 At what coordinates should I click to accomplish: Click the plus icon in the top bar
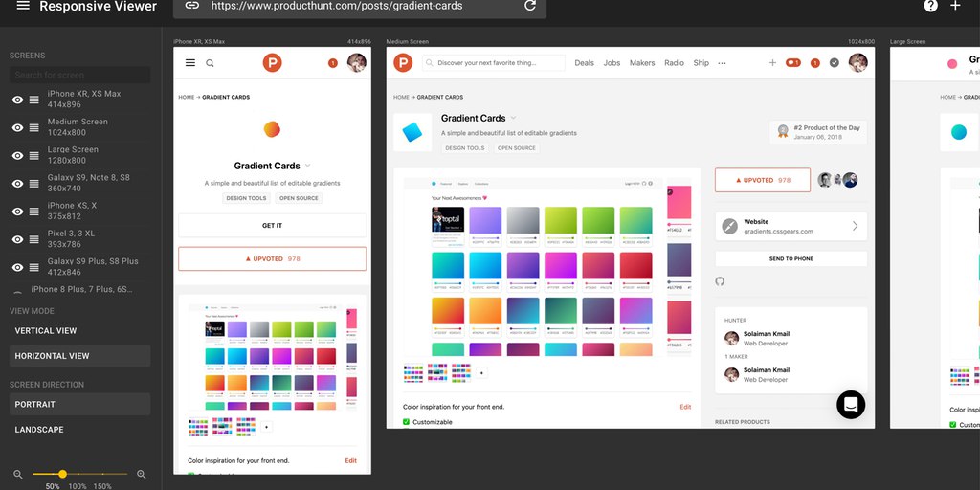point(955,6)
